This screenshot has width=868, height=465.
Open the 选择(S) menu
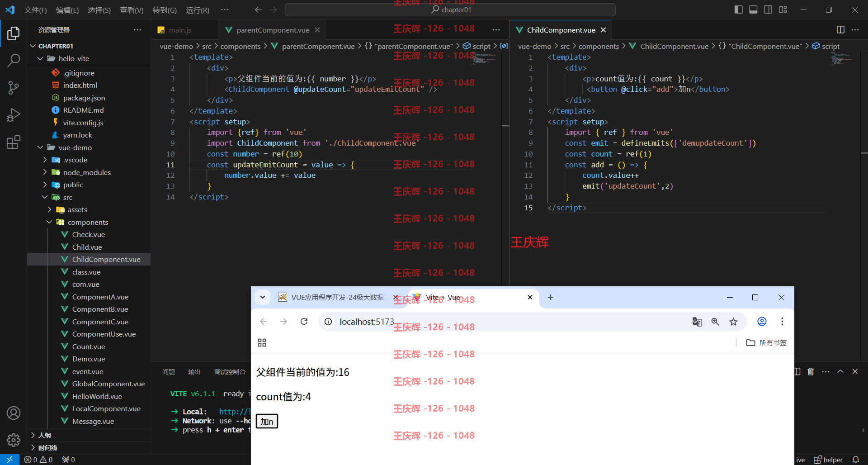coord(99,10)
